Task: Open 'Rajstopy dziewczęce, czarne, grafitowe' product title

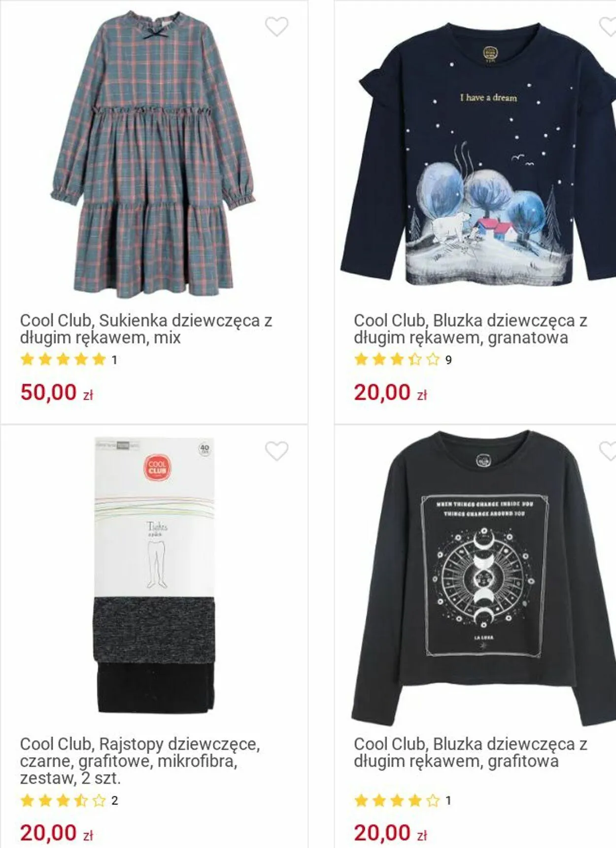Action: [x=139, y=761]
